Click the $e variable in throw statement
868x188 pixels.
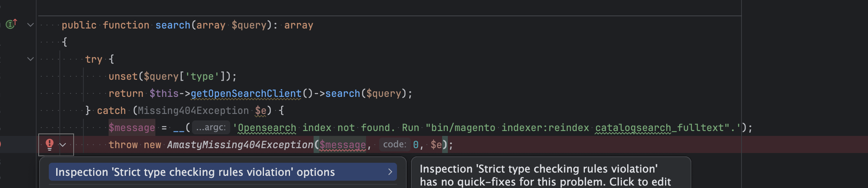coord(436,144)
